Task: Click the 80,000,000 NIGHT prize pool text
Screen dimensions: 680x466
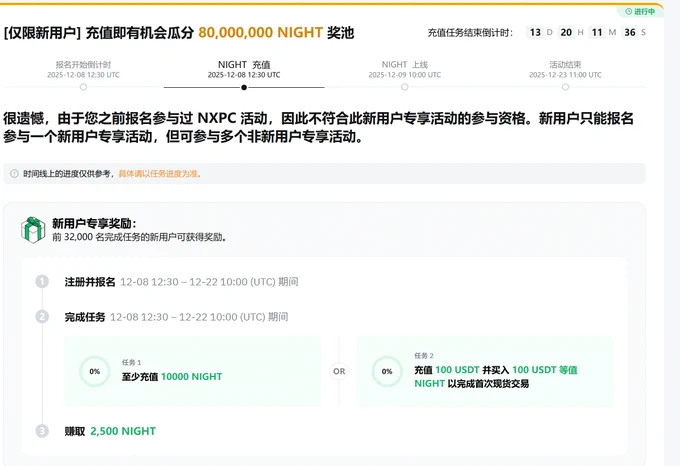Action: pyautogui.click(x=261, y=33)
